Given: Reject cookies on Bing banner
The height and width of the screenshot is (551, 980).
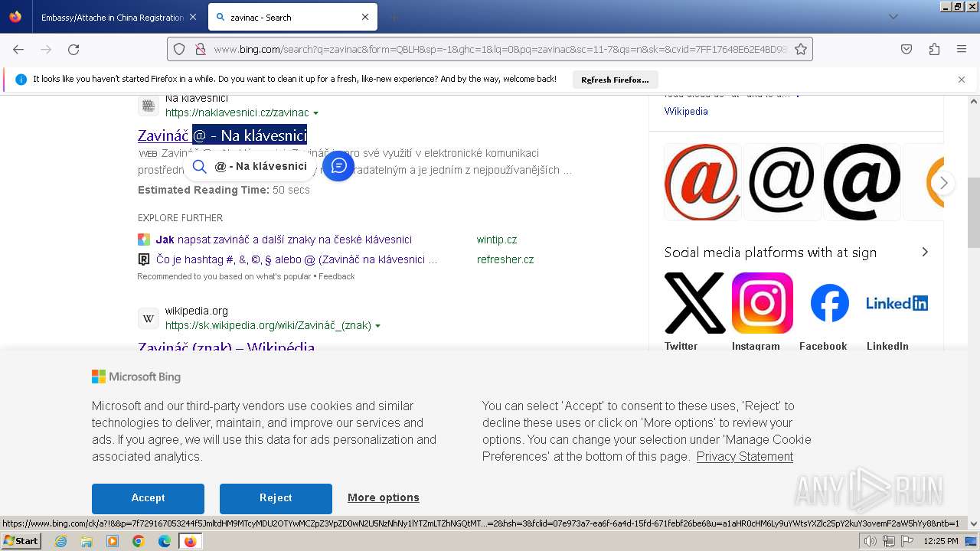Looking at the screenshot, I should tap(276, 498).
